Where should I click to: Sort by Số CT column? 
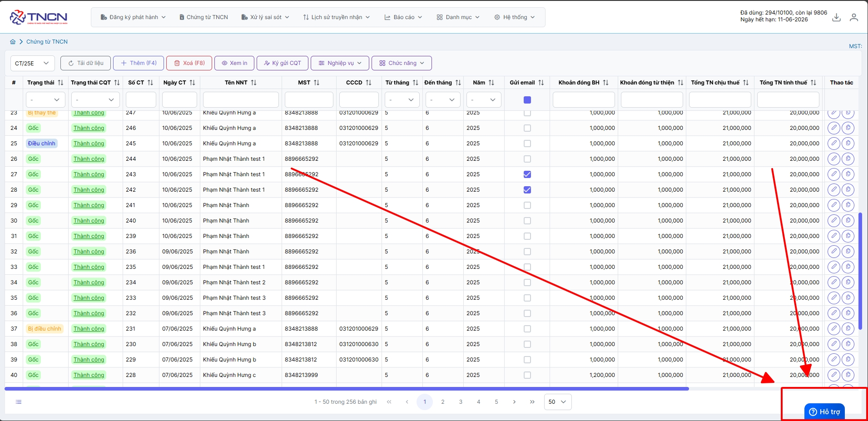[150, 83]
